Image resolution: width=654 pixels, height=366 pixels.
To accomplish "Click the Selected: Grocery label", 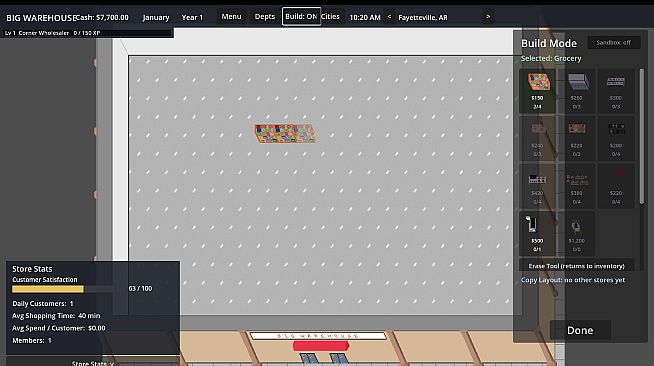I will pos(551,58).
